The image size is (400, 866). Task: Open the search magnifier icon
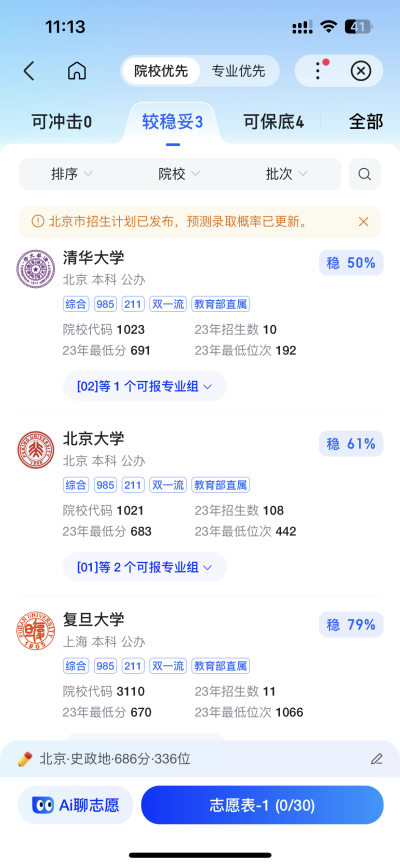[365, 174]
